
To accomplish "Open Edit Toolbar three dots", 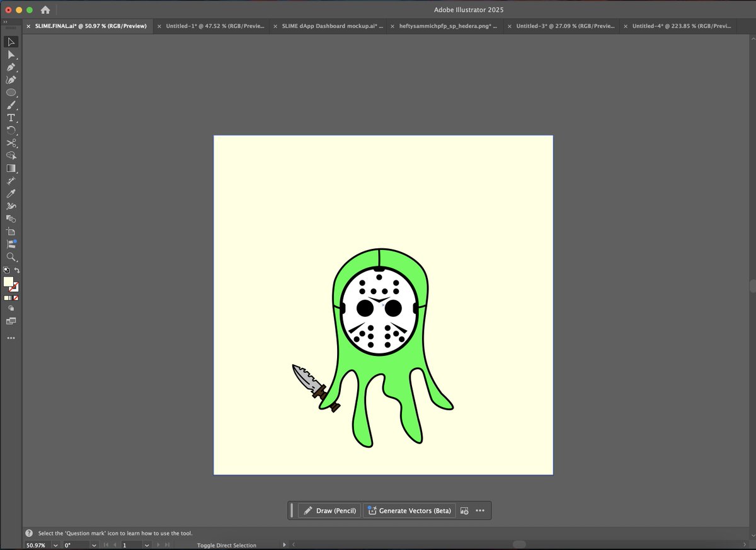I will pyautogui.click(x=11, y=338).
